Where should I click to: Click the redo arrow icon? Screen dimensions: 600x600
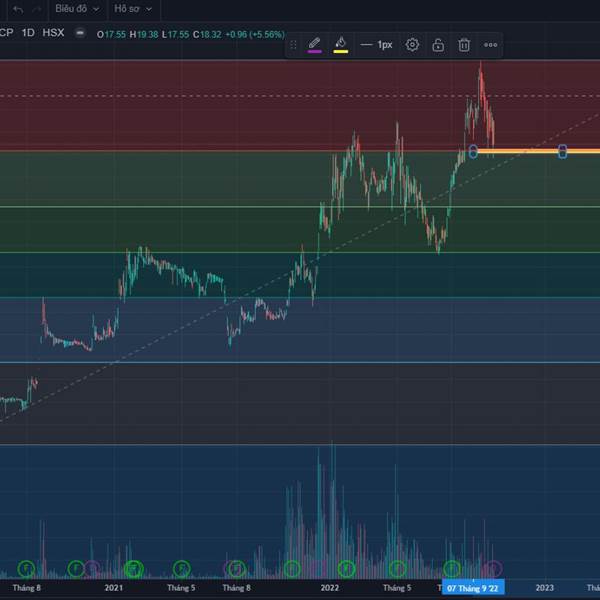tap(37, 10)
